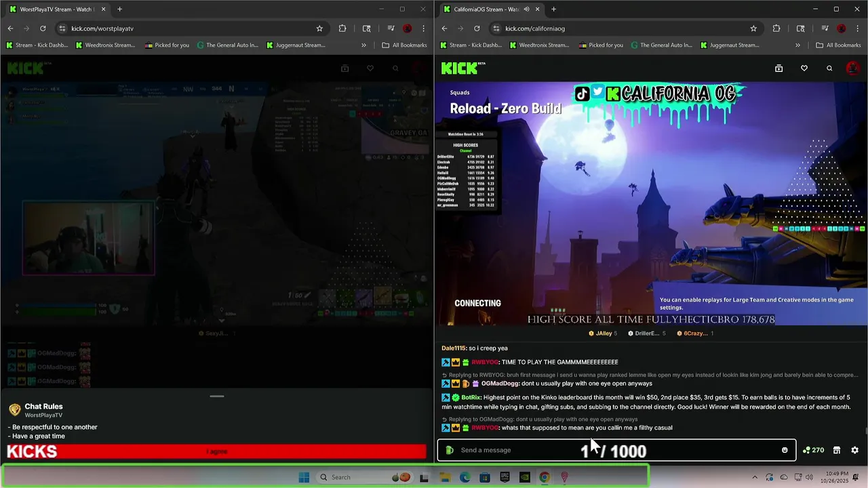
Task: Click the heart following icon in right window
Action: [804, 68]
